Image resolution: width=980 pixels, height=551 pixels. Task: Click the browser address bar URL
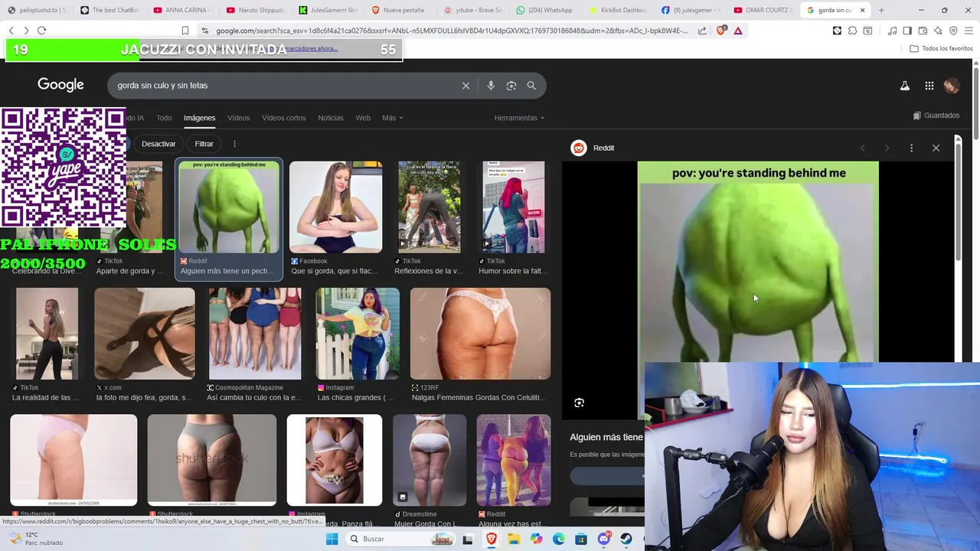pyautogui.click(x=452, y=31)
